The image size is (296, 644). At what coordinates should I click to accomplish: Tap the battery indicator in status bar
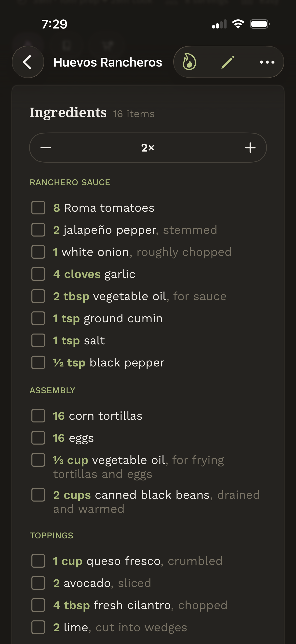pos(260,24)
